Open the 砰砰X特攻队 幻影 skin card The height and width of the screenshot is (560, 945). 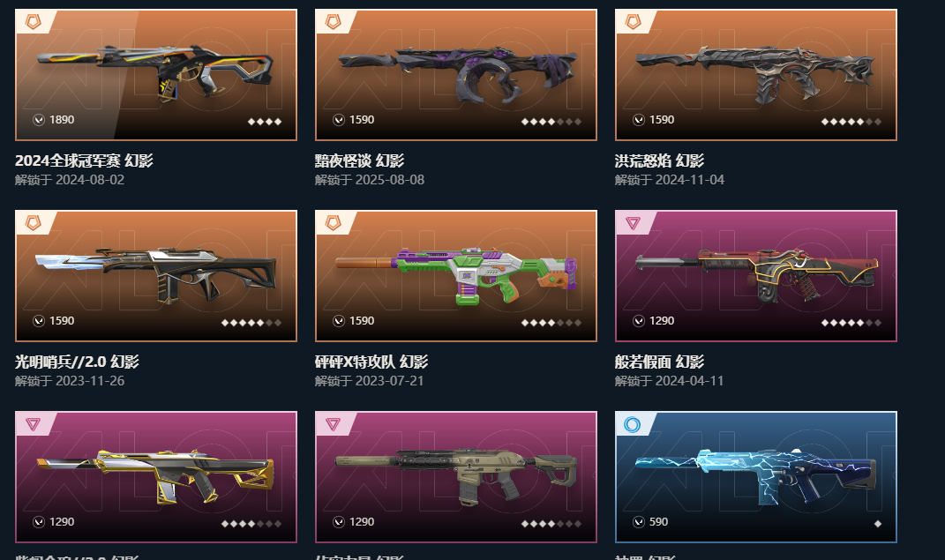(456, 276)
